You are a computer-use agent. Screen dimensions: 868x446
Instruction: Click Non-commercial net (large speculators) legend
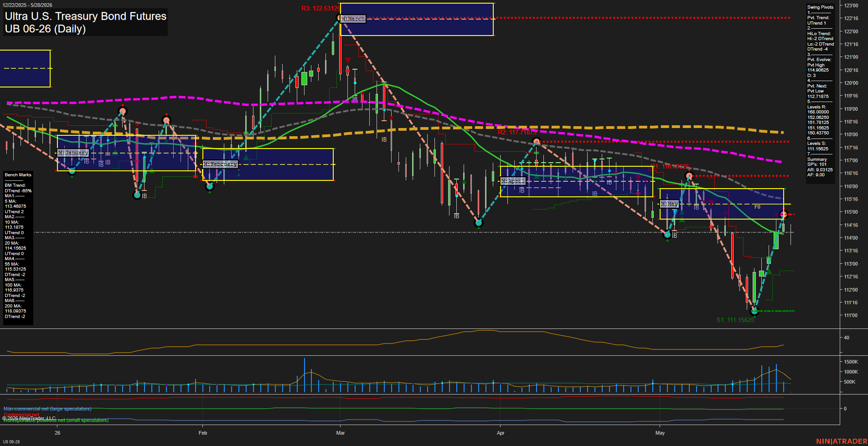47,409
